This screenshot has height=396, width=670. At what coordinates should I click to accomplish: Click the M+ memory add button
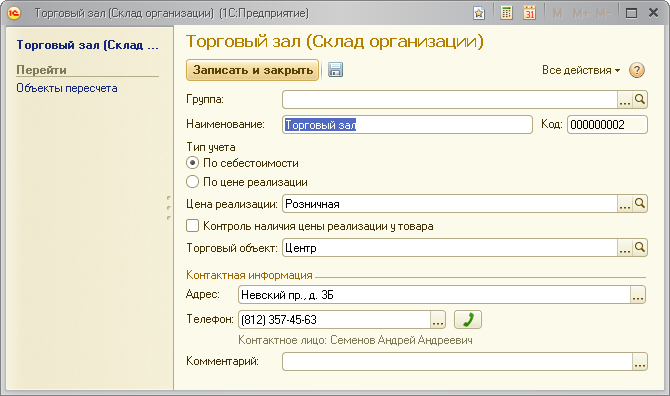580,14
